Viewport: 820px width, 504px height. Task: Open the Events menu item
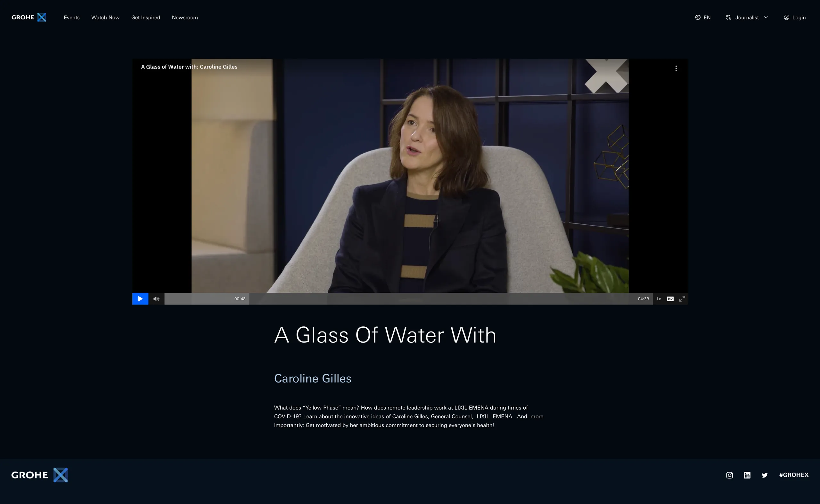72,17
